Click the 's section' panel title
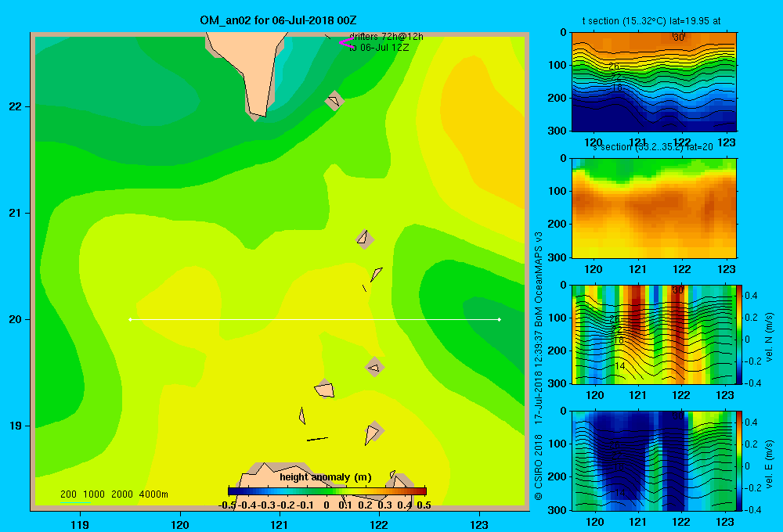The height and width of the screenshot is (532, 783). point(652,147)
